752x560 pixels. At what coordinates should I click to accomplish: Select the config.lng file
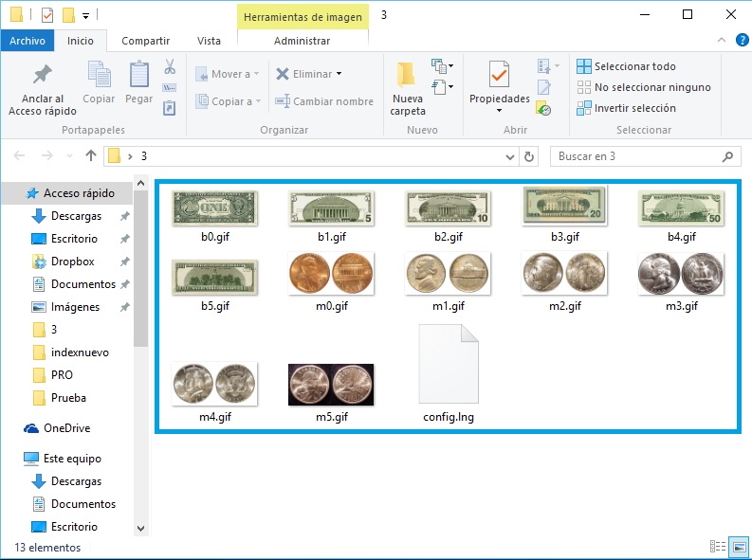[449, 373]
